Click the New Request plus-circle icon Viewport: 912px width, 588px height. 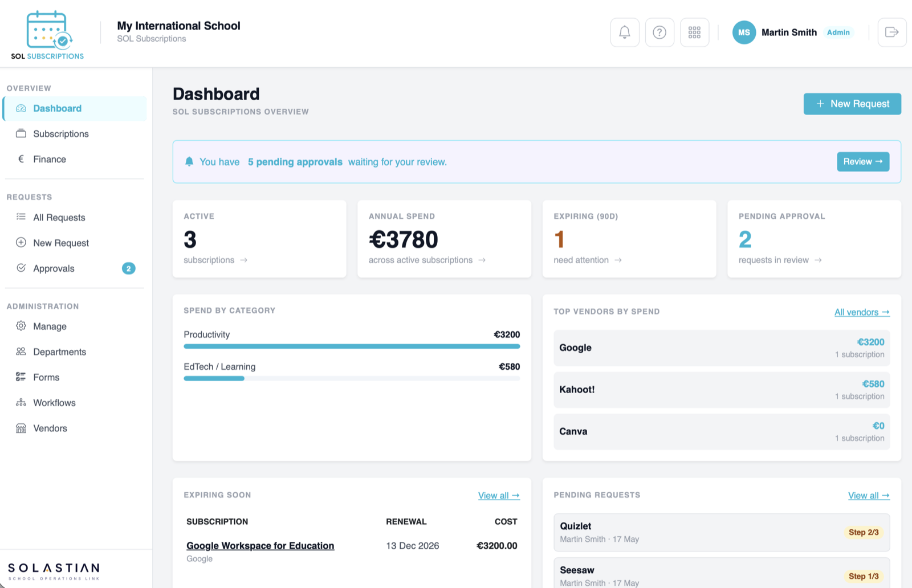coord(21,242)
